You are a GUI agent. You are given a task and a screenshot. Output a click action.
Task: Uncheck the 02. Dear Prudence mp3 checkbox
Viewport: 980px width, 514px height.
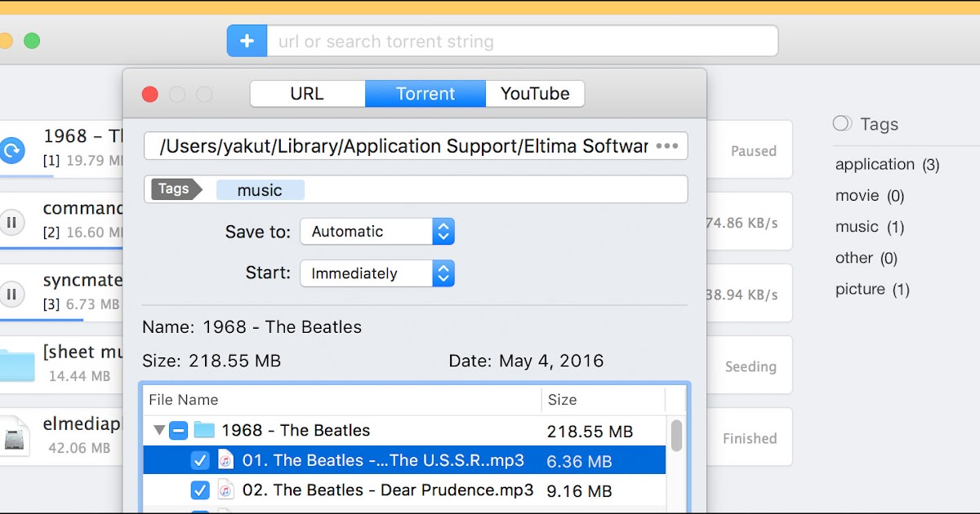(200, 490)
